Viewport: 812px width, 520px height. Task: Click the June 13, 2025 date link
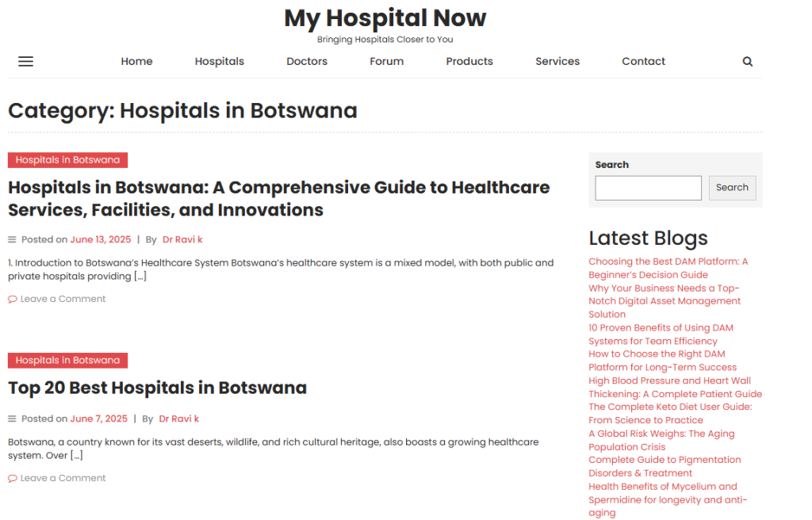(x=101, y=240)
